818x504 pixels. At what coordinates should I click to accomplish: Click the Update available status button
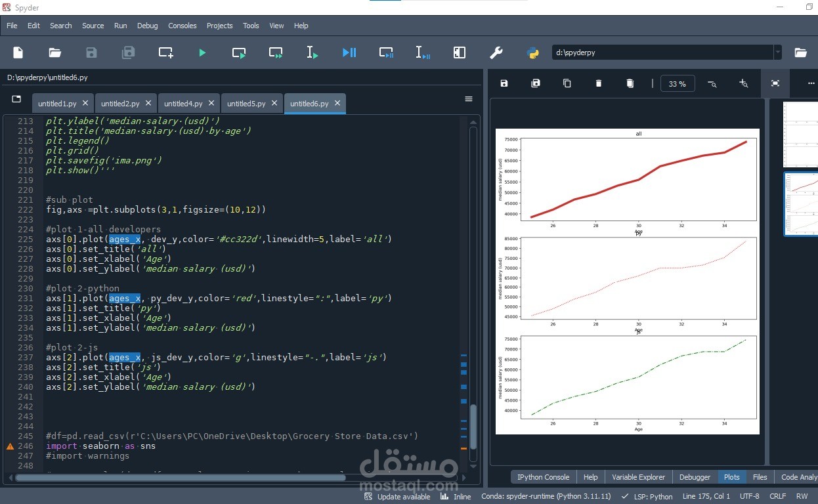coord(397,497)
